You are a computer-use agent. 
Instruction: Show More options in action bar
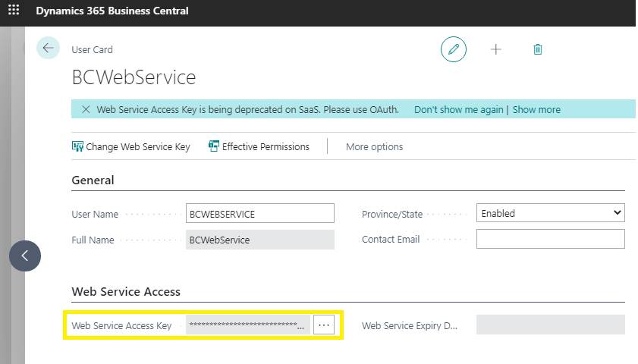click(x=374, y=147)
